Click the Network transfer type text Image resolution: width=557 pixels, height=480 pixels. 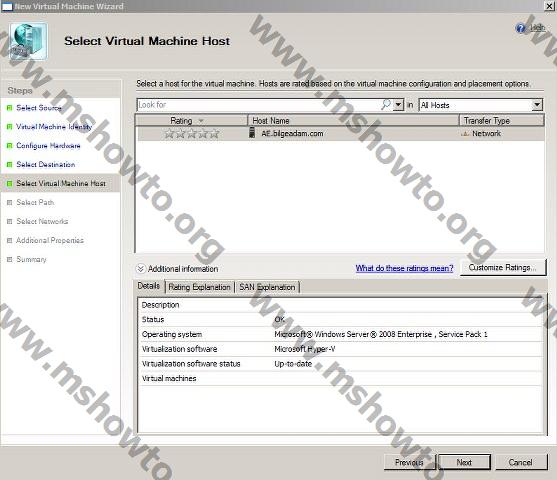pyautogui.click(x=486, y=134)
